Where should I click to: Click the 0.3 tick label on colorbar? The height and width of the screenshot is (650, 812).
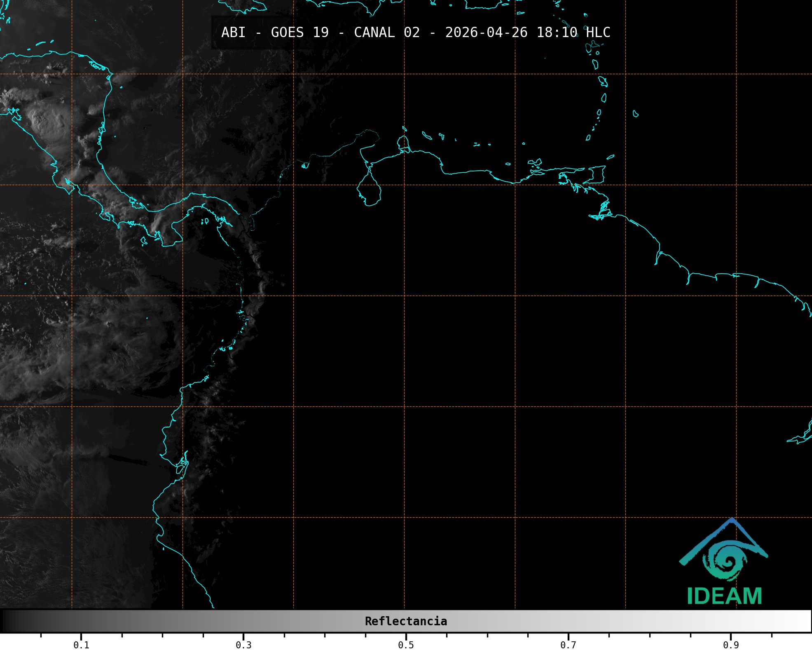[243, 645]
